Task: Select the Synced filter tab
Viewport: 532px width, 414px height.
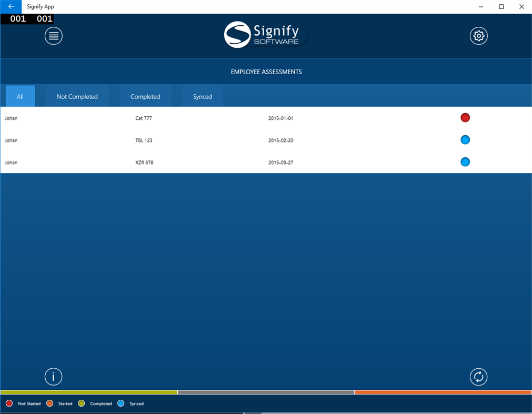Action: click(202, 96)
